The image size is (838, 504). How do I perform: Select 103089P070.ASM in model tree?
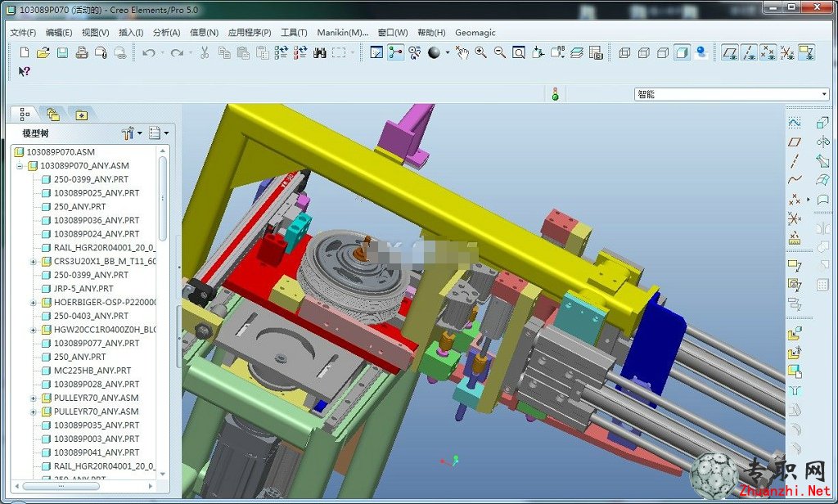(x=61, y=152)
